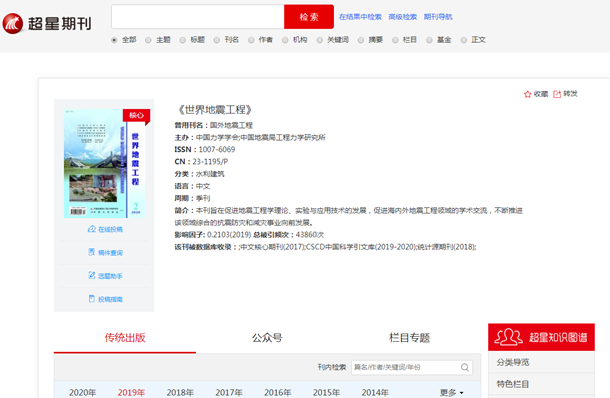The image size is (610, 398).
Task: Open the 稿件查询 link text
Action: (x=110, y=253)
